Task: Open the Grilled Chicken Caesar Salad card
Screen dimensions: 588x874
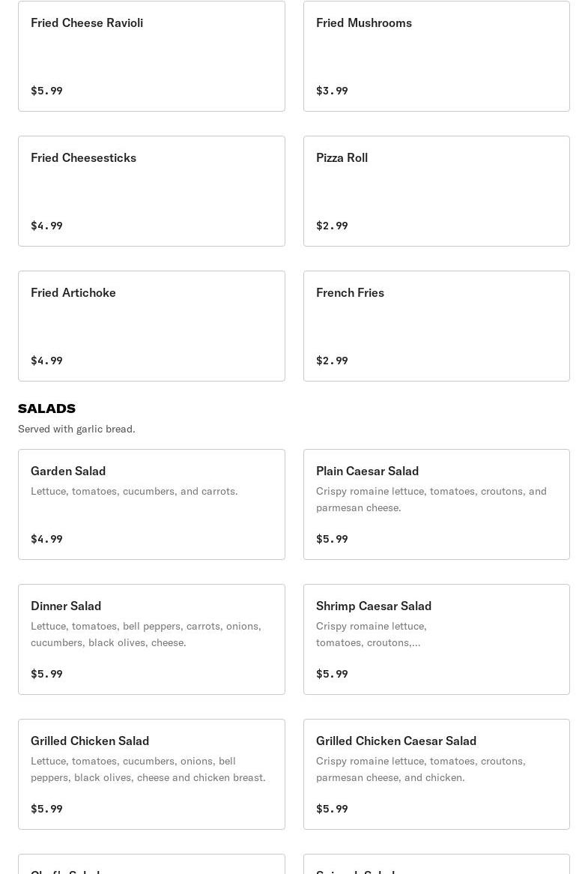Action: coord(436,774)
